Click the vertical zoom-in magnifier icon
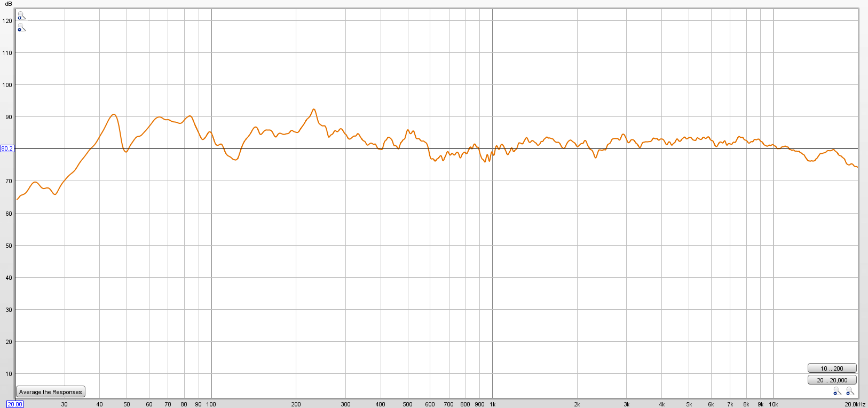Screen dimensions: 868x408 [x=21, y=15]
